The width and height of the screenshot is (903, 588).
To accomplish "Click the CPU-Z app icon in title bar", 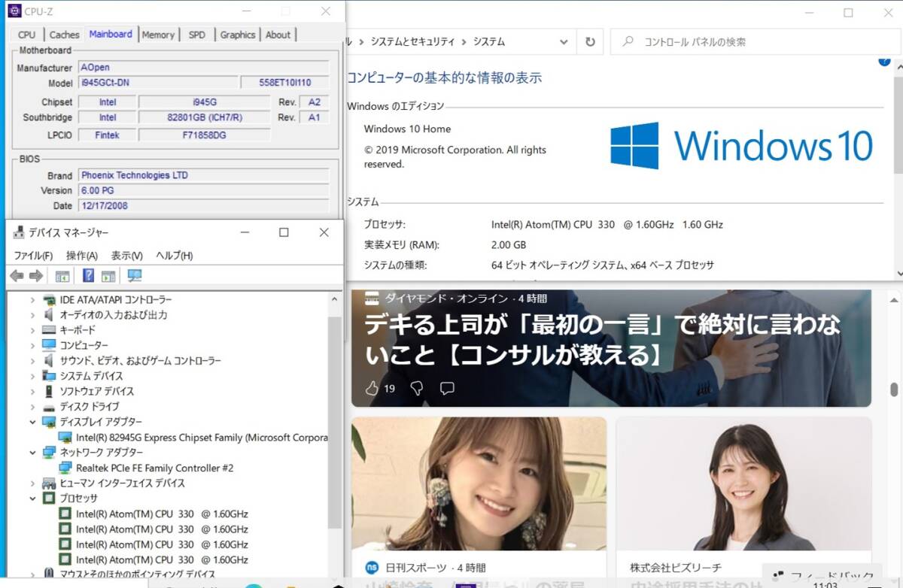I will (x=14, y=11).
